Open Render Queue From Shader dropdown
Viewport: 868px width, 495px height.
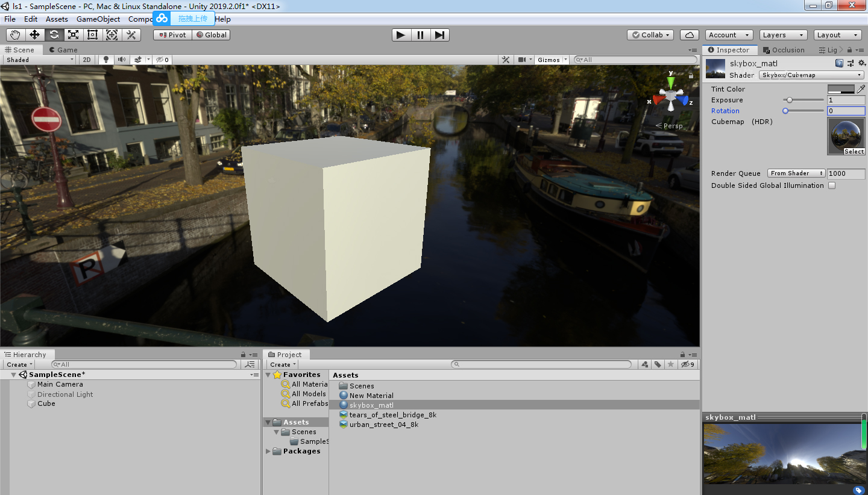coord(796,173)
